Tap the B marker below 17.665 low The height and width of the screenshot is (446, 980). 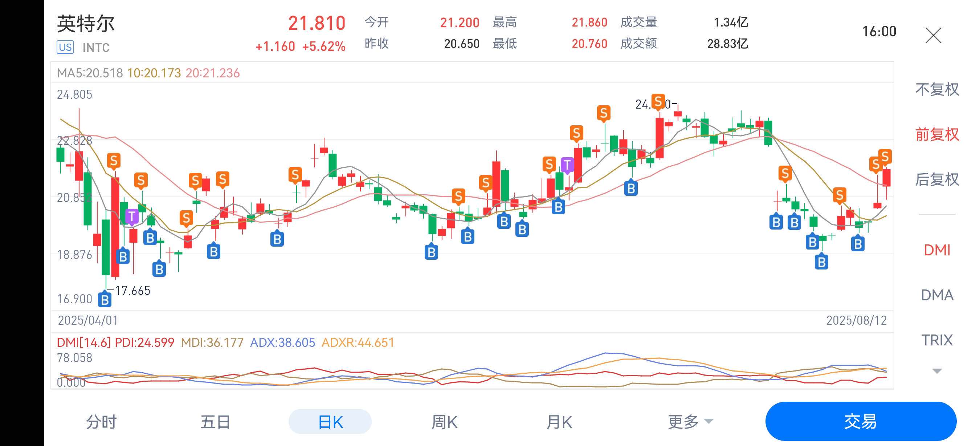tap(105, 299)
